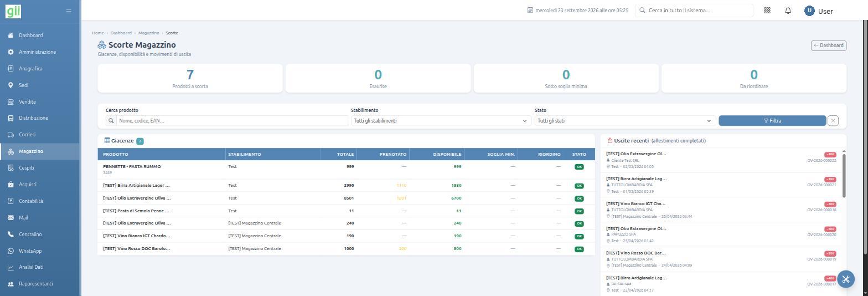This screenshot has height=296, width=868.
Task: Click the Centralino phone icon
Action: pos(11,234)
